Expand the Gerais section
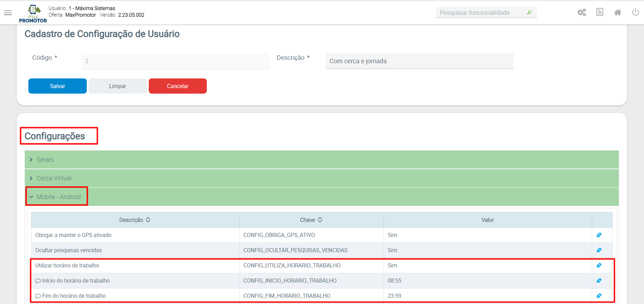The image size is (644, 304). (45, 160)
